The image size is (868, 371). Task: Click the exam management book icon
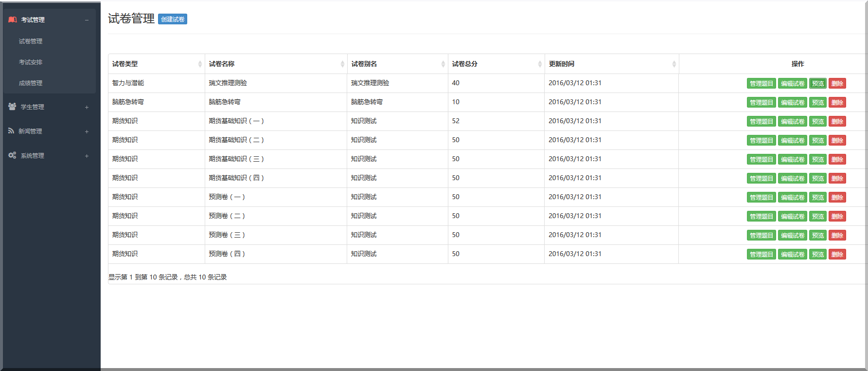13,20
